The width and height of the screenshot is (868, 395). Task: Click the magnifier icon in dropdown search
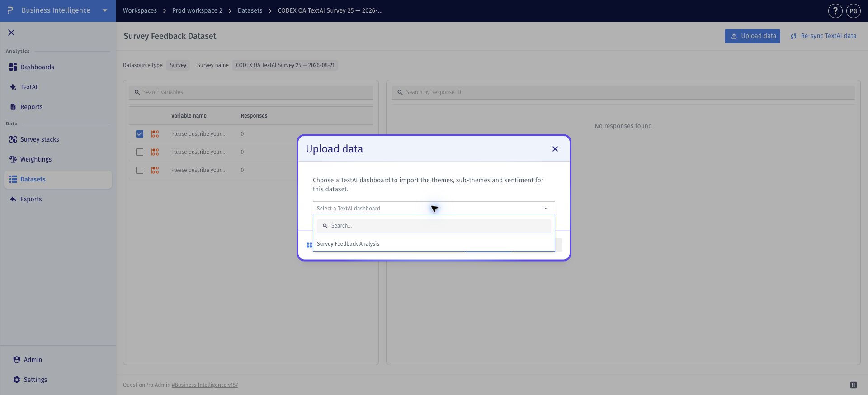(x=325, y=226)
